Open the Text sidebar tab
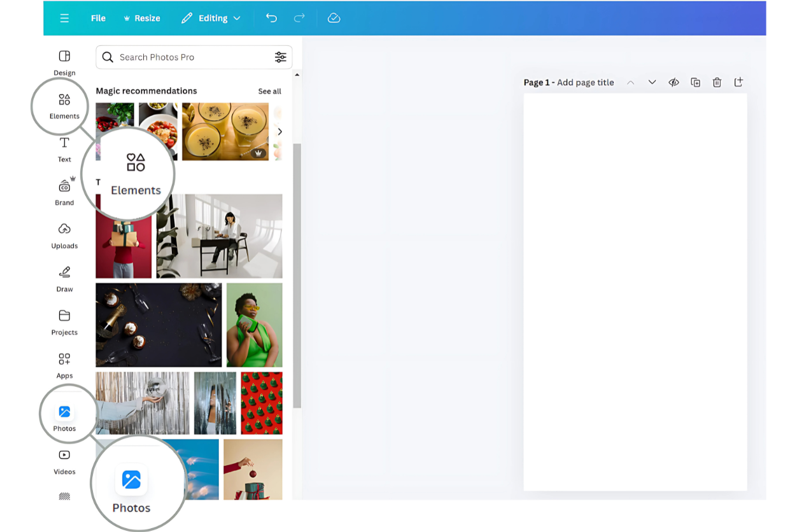 [64, 149]
